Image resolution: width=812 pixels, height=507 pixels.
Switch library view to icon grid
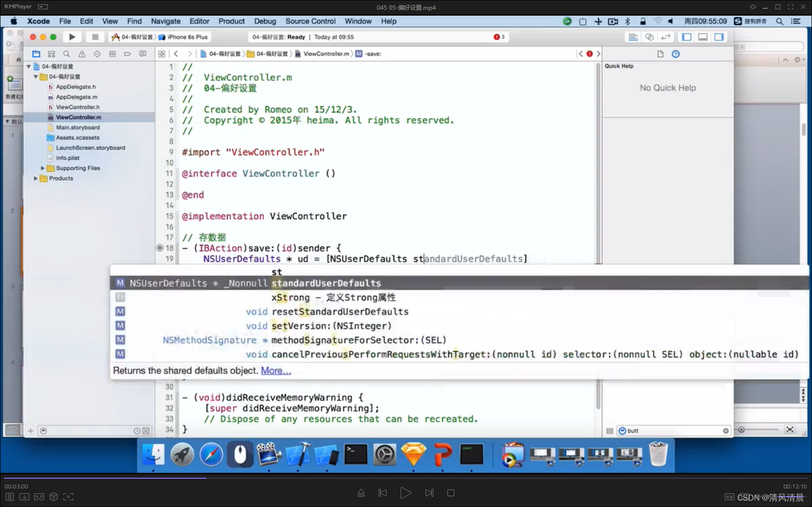(609, 431)
